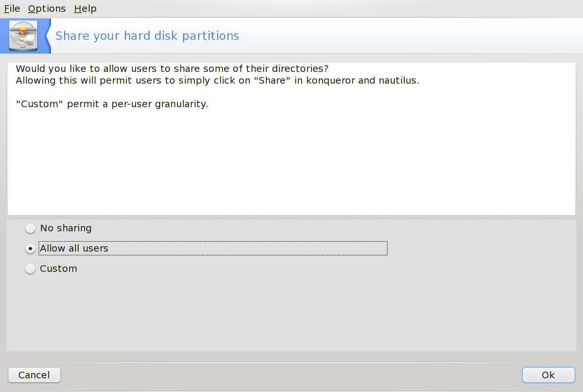Confirm with the Ok button
The height and width of the screenshot is (392, 583).
[x=548, y=375]
